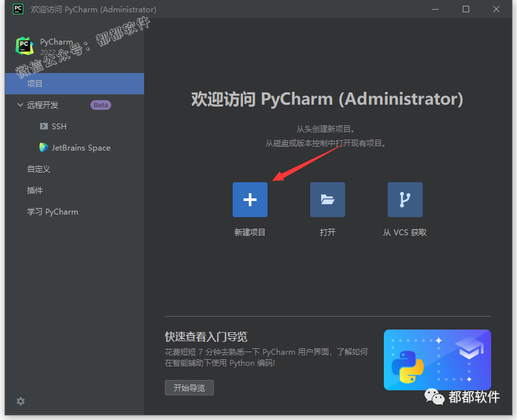Click the SSH terminal icon
Viewport: 517px width, 420px height.
(x=43, y=126)
